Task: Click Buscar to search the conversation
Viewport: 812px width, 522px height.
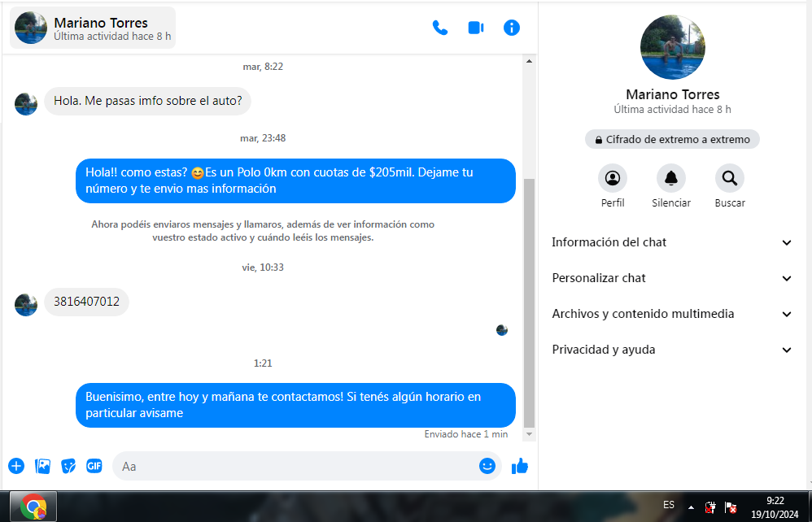Action: [730, 178]
